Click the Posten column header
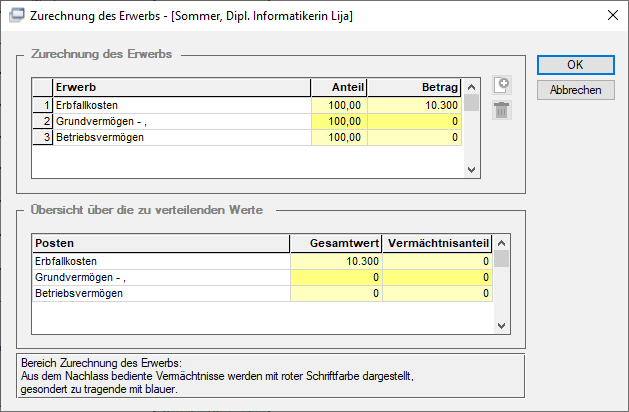Screen dimensions: 629x412 coord(161,243)
